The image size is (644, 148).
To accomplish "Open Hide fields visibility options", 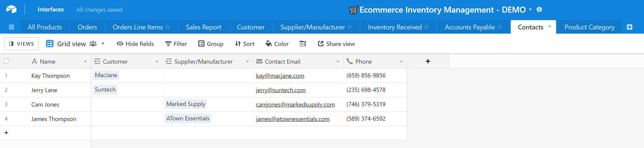I will tap(135, 44).
